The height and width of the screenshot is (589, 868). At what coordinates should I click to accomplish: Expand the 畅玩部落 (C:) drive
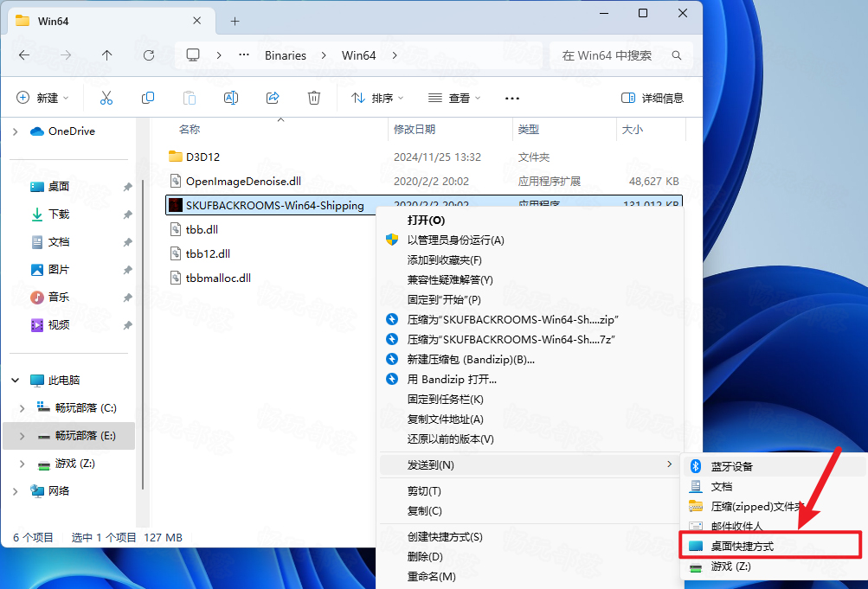[x=23, y=408]
